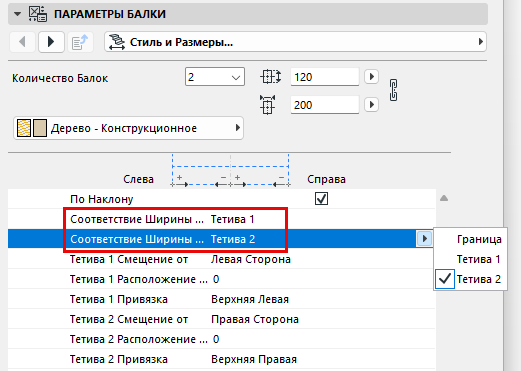This screenshot has width=521, height=371.
Task: Click the ПАРАМЕТРЫ БАЛКИ panel title
Action: [x=110, y=14]
